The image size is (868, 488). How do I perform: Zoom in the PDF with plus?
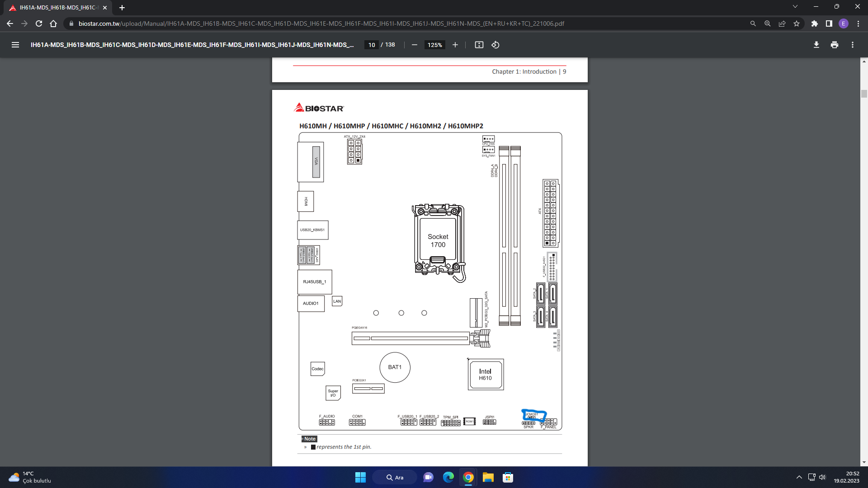click(x=455, y=45)
